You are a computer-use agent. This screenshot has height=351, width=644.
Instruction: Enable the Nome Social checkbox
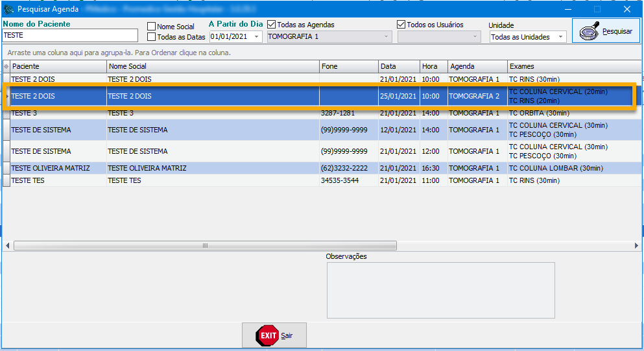tap(152, 27)
